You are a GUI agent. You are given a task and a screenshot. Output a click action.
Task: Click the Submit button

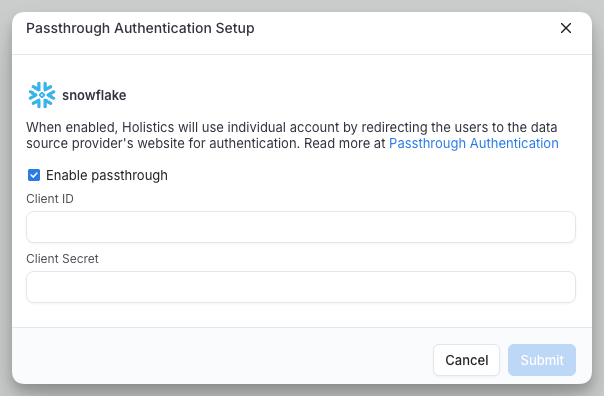point(542,360)
